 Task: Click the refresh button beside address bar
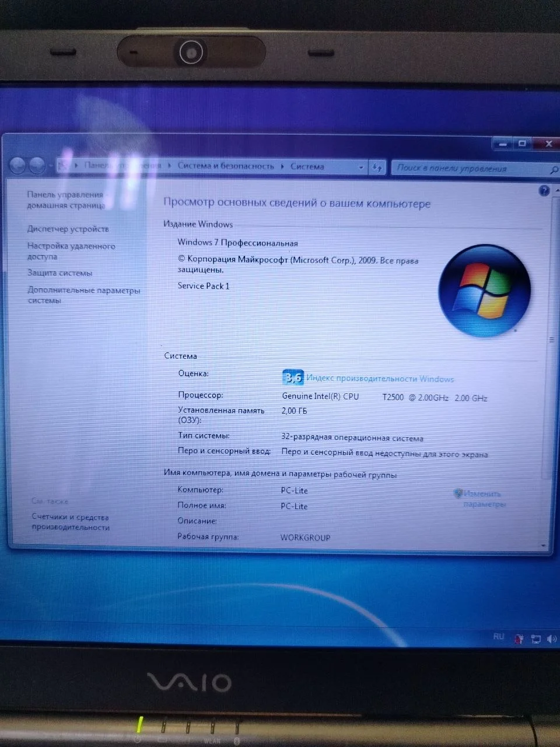pyautogui.click(x=377, y=167)
